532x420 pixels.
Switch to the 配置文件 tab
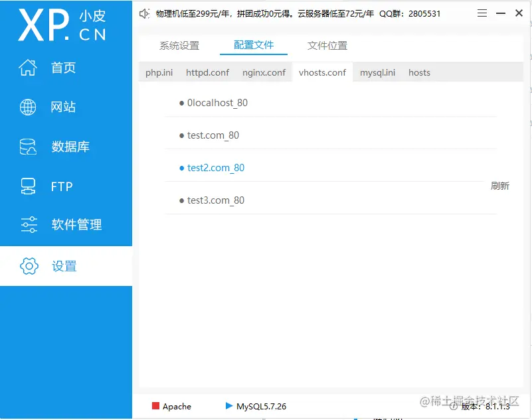[x=254, y=44]
